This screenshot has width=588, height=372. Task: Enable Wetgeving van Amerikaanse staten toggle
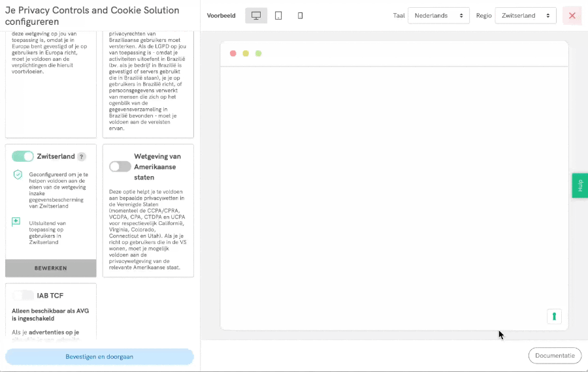pyautogui.click(x=120, y=166)
